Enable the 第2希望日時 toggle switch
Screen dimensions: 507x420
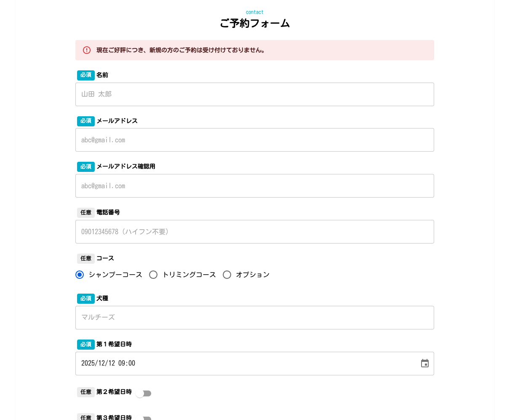tap(143, 393)
